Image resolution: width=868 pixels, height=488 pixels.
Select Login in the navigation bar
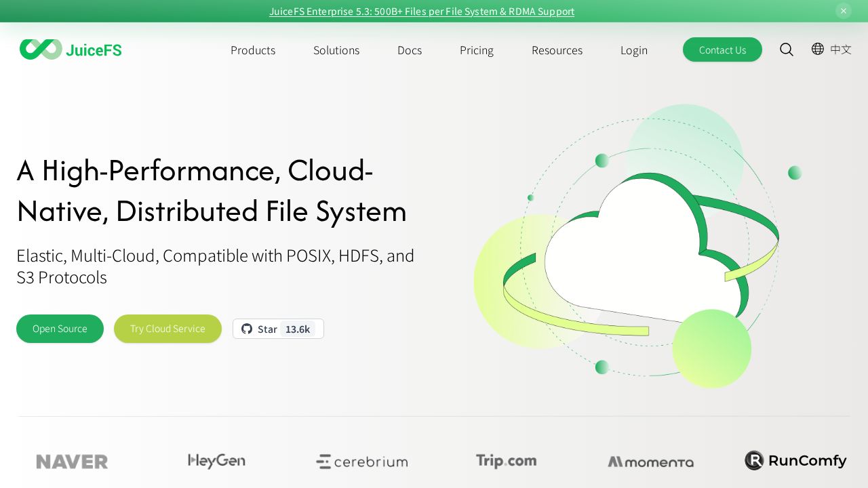(634, 50)
